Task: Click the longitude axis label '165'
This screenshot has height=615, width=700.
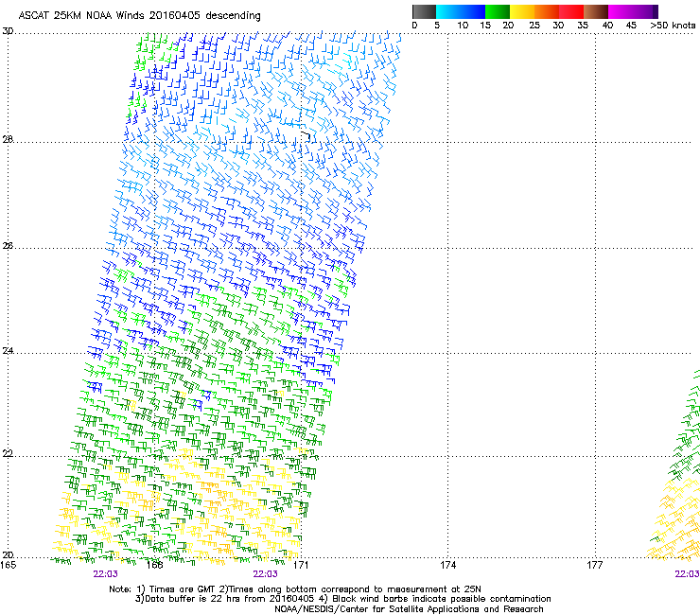Action: [x=8, y=565]
